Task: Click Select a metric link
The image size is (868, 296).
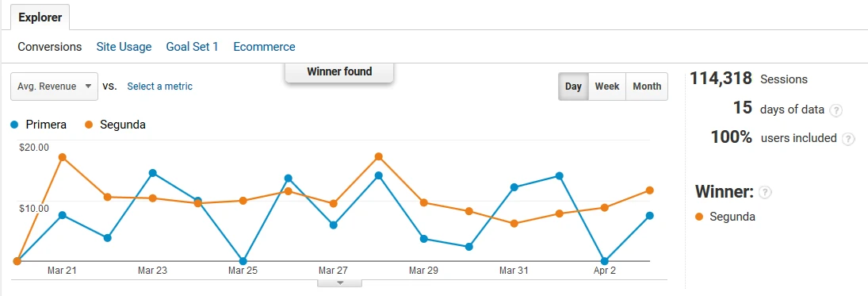Action: pos(160,86)
